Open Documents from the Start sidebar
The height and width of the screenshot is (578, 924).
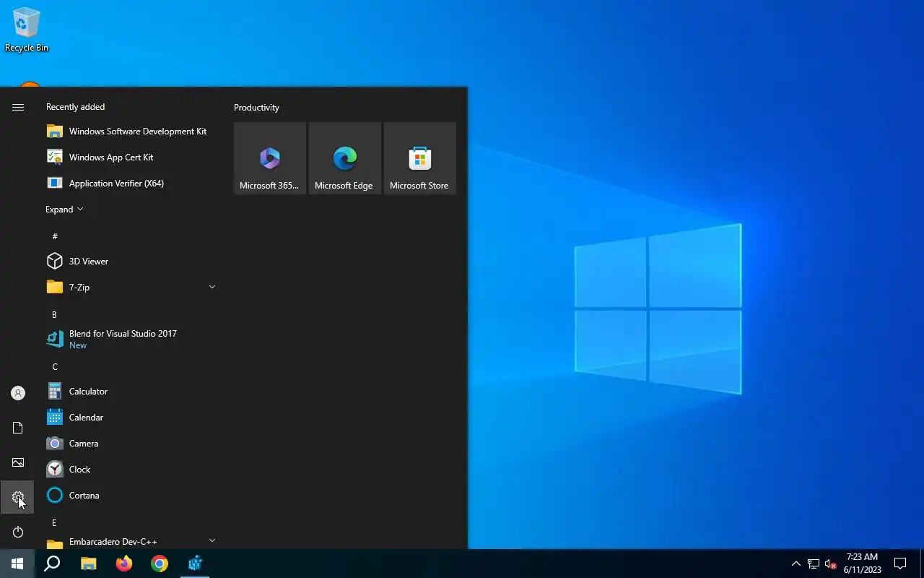(18, 428)
